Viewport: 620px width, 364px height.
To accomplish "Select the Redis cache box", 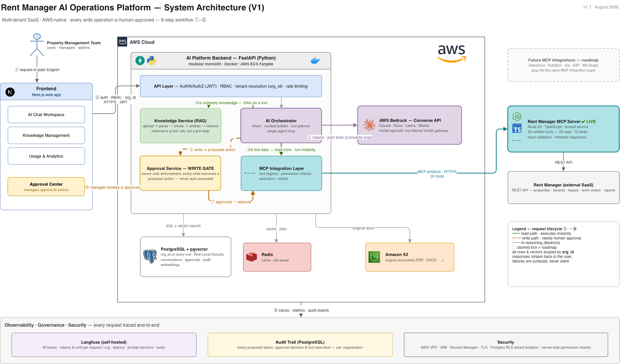I will (x=277, y=257).
